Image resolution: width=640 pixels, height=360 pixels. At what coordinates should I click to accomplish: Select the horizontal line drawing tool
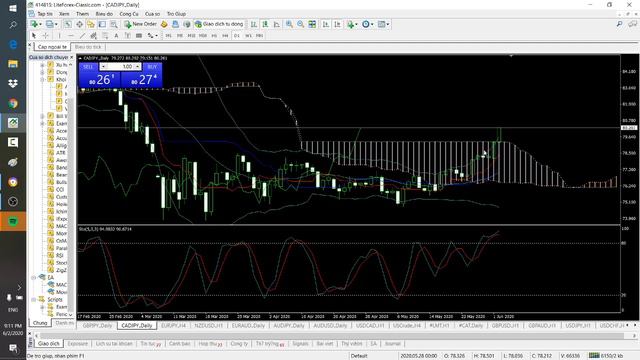pos(71,36)
